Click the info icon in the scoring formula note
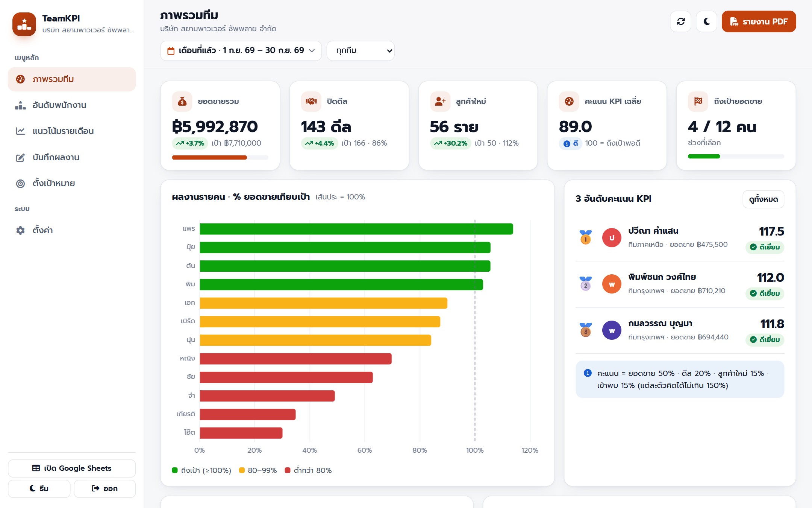 pyautogui.click(x=588, y=373)
